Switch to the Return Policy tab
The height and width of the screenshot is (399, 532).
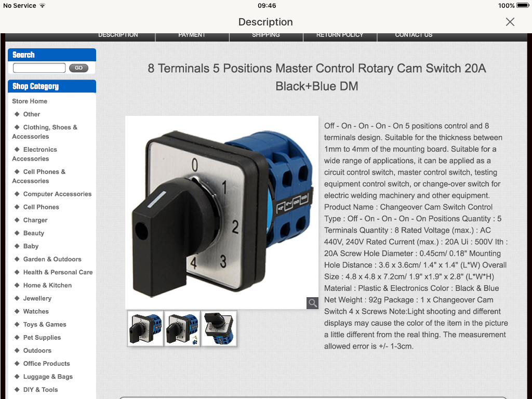pos(340,35)
